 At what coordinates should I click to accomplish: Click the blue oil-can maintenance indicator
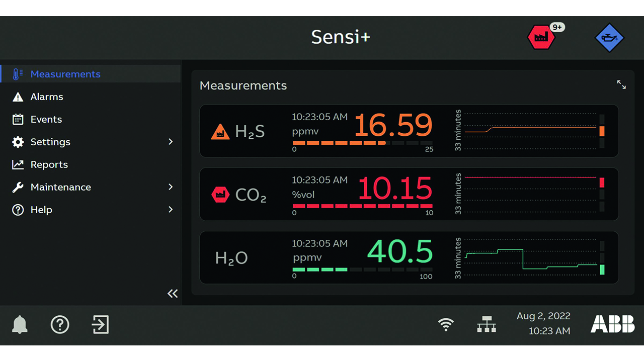[609, 38]
